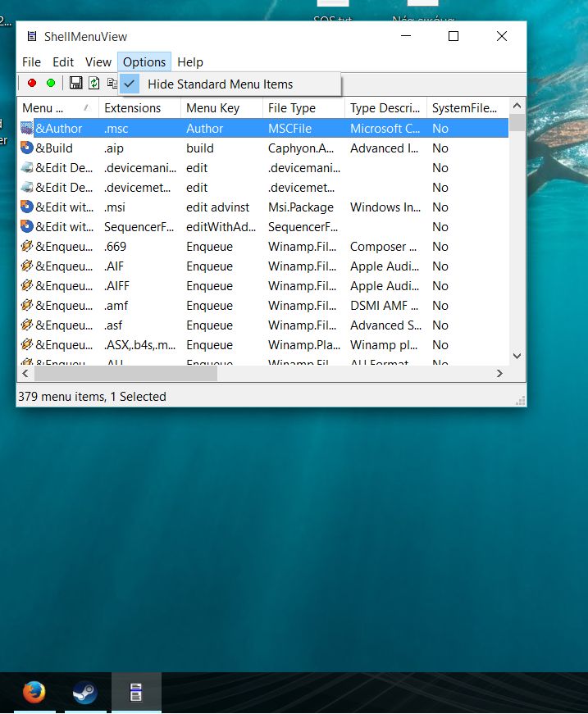Select the '.msi' extension cell

115,207
